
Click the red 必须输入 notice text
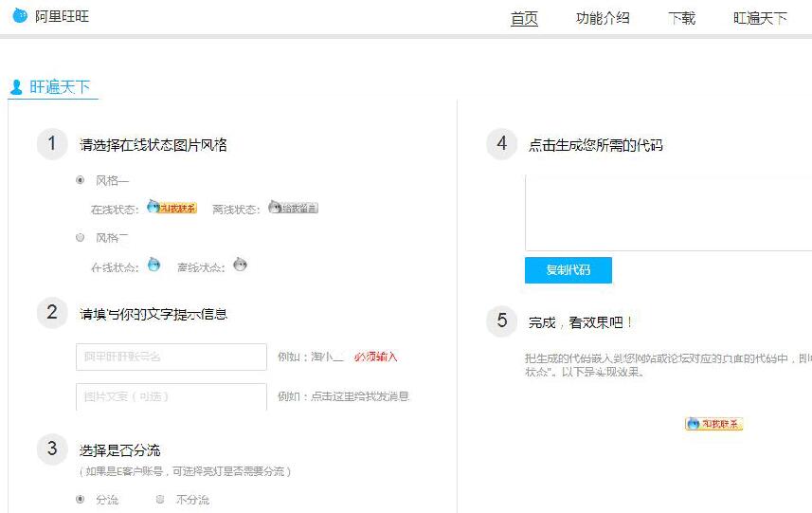[x=376, y=357]
